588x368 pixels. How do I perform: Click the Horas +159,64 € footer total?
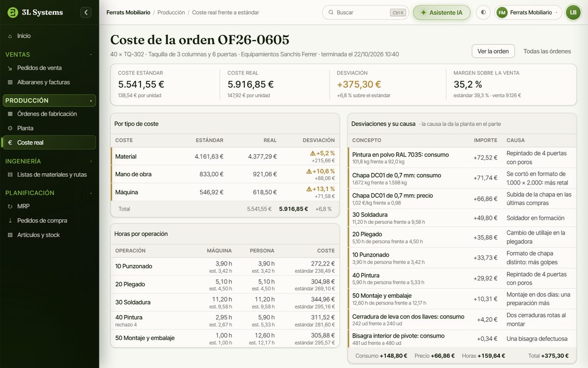[483, 356]
